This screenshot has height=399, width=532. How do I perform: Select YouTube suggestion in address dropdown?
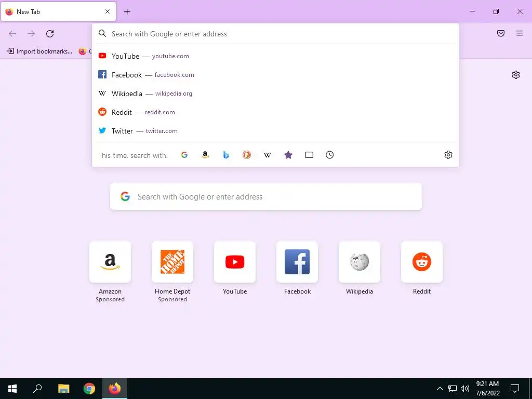[x=275, y=56]
